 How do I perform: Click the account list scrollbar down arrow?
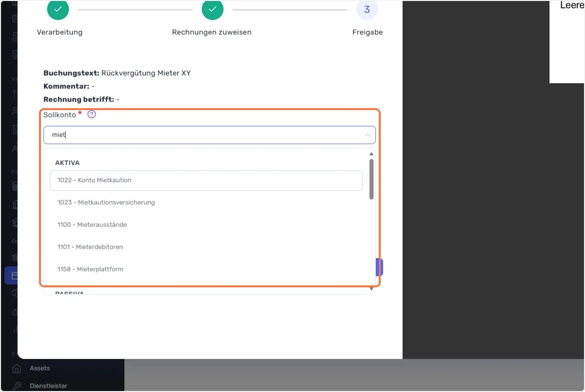point(371,289)
